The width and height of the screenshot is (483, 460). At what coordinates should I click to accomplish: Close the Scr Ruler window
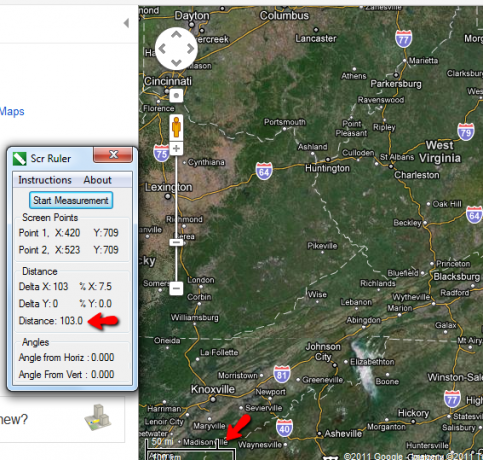point(113,155)
